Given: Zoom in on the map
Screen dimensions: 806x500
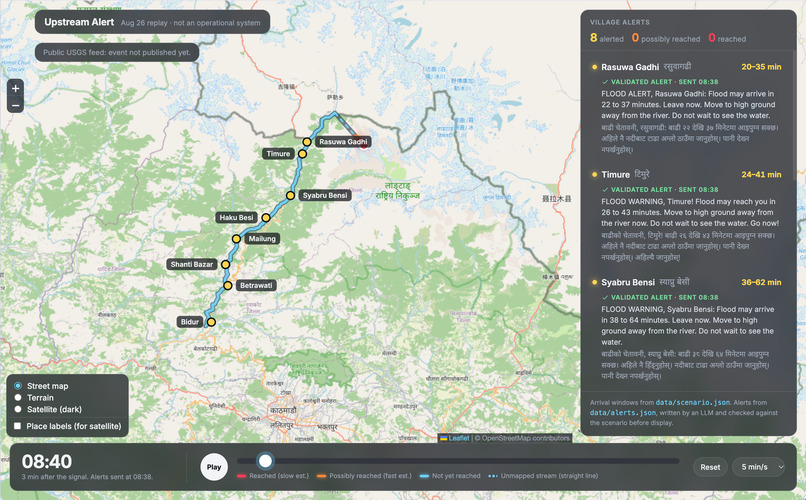Looking at the screenshot, I should pos(15,88).
